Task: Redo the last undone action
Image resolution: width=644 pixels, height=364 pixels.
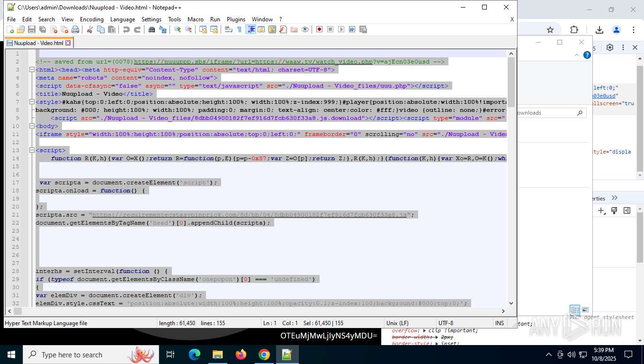Action: pos(137,29)
